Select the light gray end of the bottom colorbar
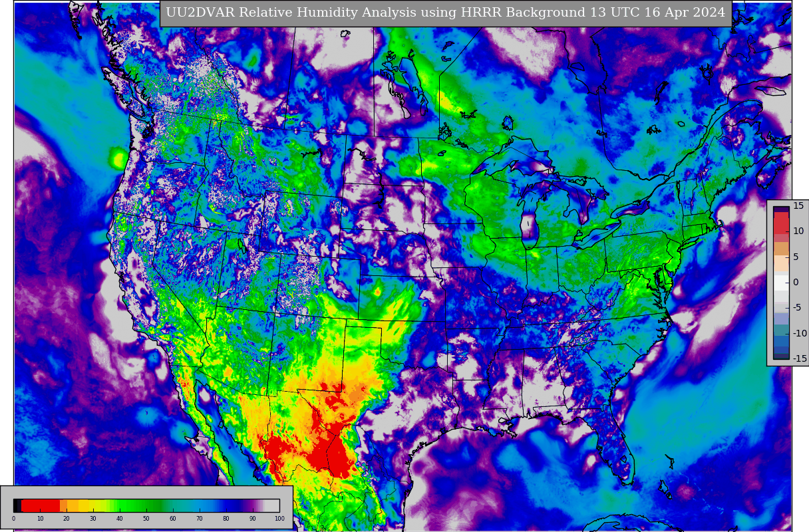This screenshot has width=809, height=532. [271, 505]
